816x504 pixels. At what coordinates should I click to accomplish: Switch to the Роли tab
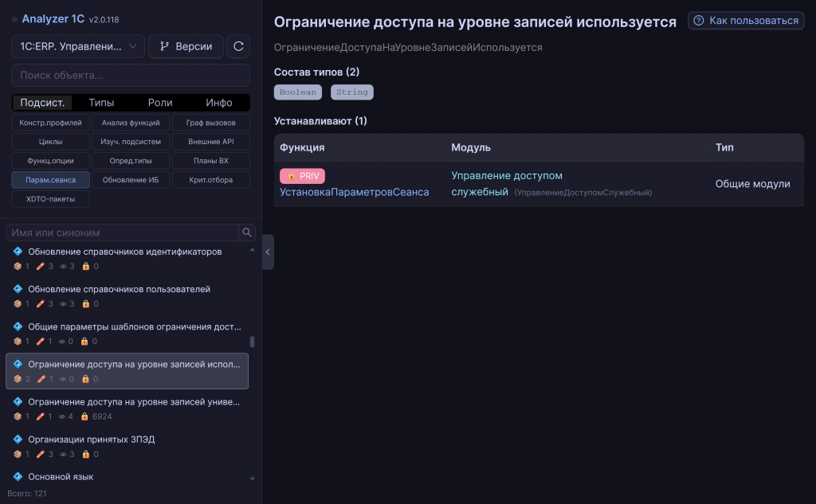pos(159,103)
